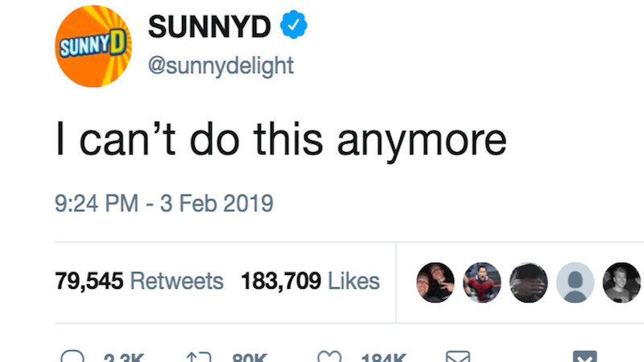
Task: Expand the tweet options chevron
Action: click(x=584, y=357)
